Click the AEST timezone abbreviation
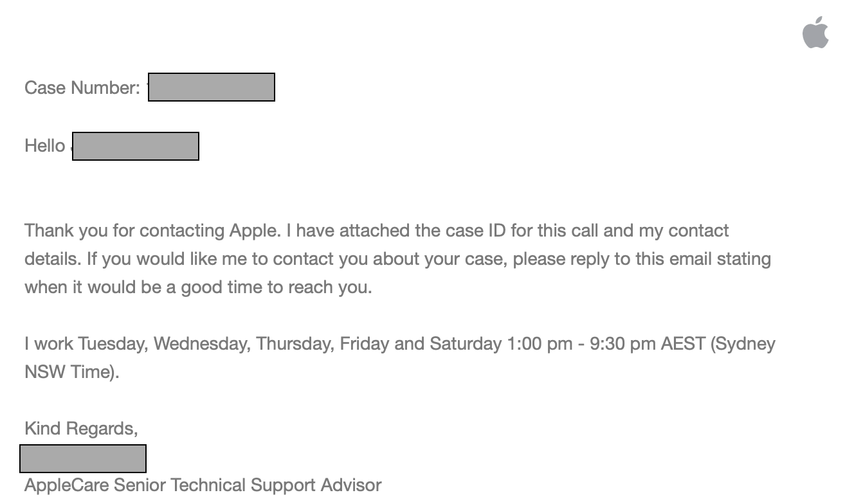845x504 pixels. click(683, 343)
